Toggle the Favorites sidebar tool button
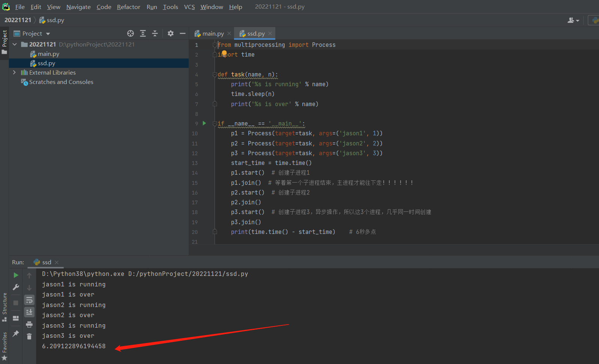This screenshot has width=599, height=364. click(5, 346)
